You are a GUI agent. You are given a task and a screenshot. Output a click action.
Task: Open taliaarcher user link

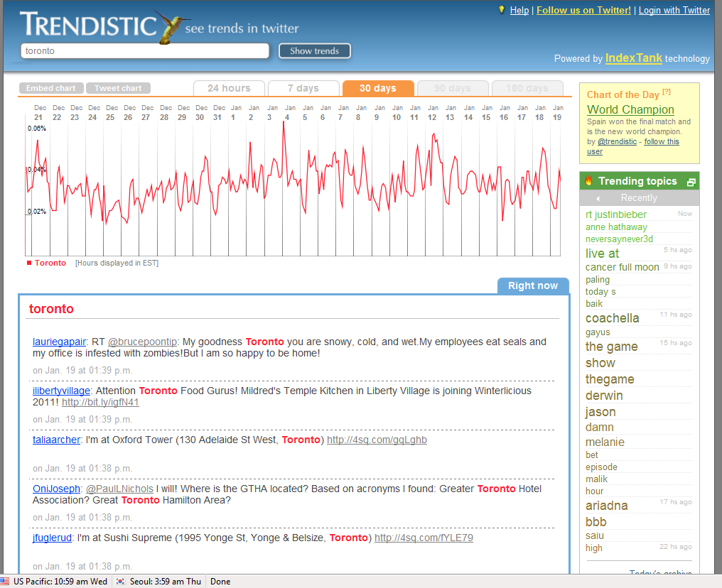(56, 440)
